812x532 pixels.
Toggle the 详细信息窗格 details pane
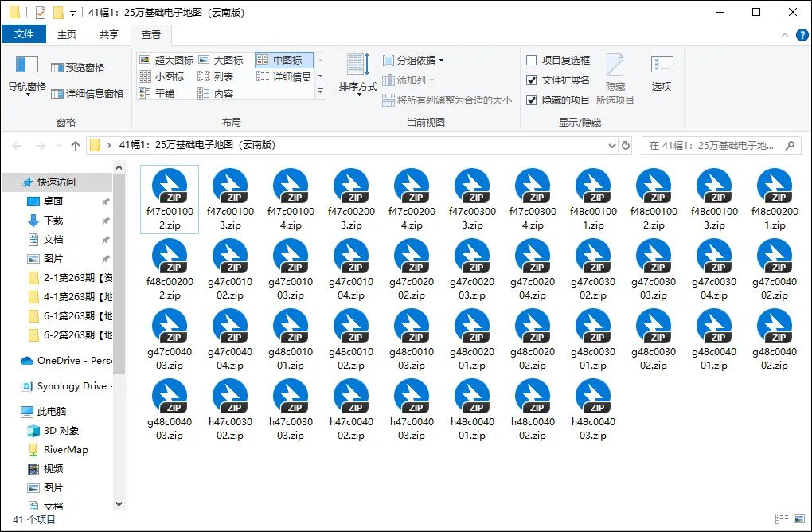(87, 94)
